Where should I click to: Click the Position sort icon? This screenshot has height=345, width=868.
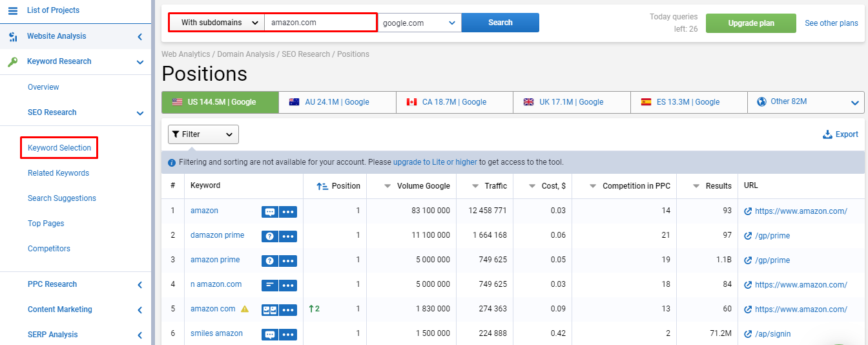pos(322,186)
